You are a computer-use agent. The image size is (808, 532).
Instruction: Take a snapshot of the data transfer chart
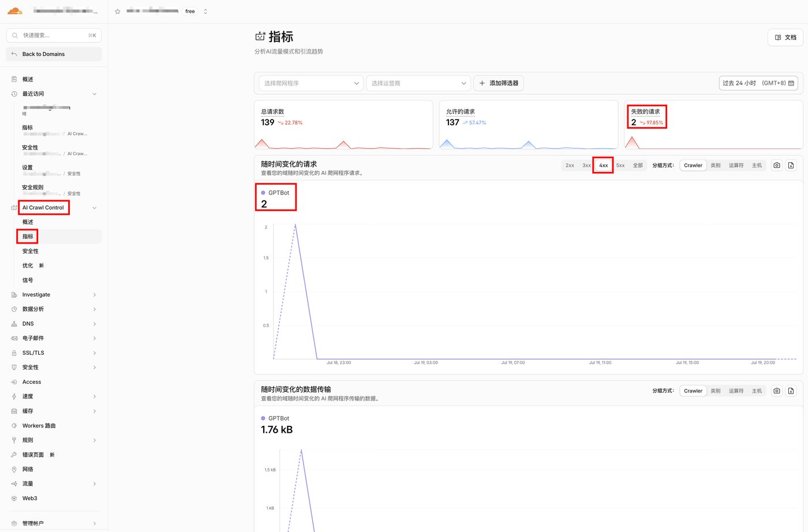777,391
